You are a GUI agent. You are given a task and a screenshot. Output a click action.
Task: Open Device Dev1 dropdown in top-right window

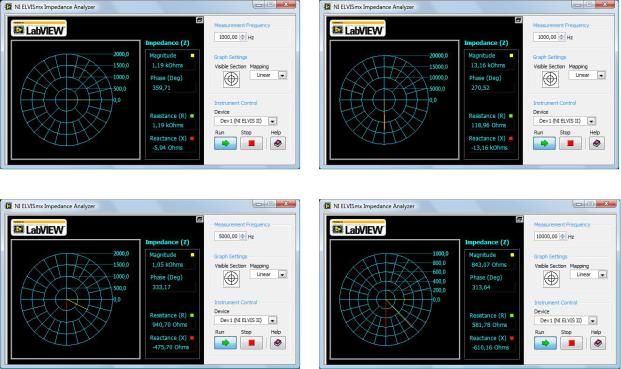click(x=591, y=121)
